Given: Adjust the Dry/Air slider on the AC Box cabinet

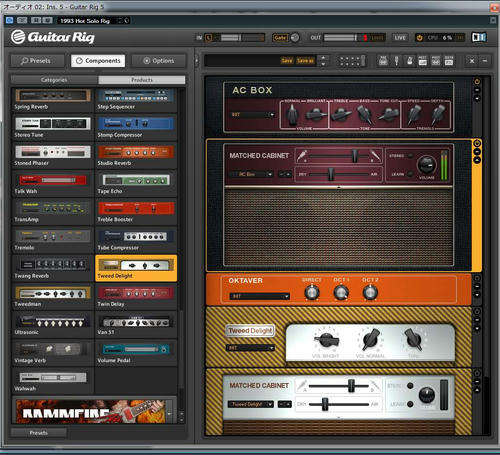Looking at the screenshot, I should point(338,174).
